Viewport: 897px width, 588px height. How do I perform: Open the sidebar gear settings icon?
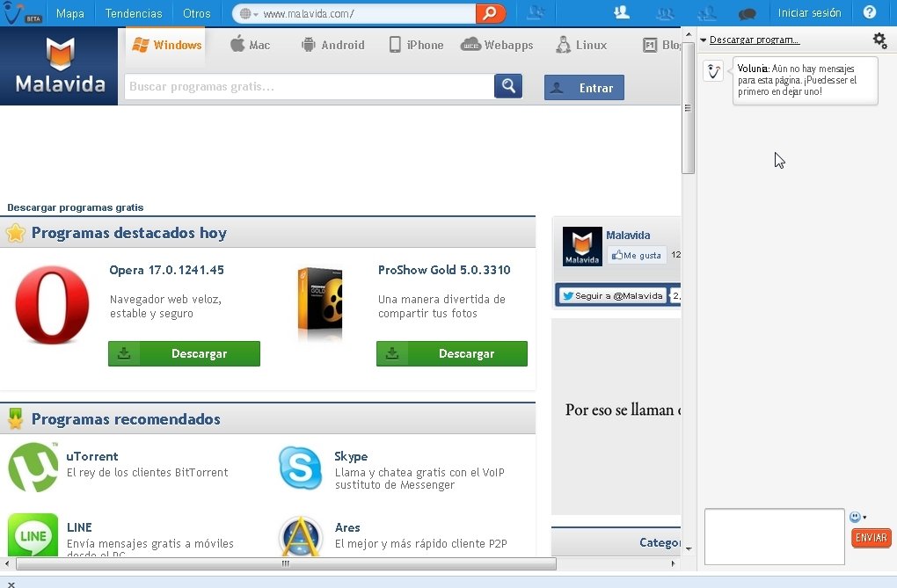(x=879, y=40)
